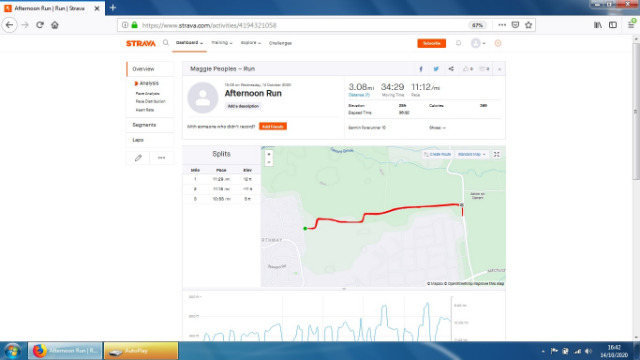Expand the Dashboard dropdown menu

[x=189, y=43]
